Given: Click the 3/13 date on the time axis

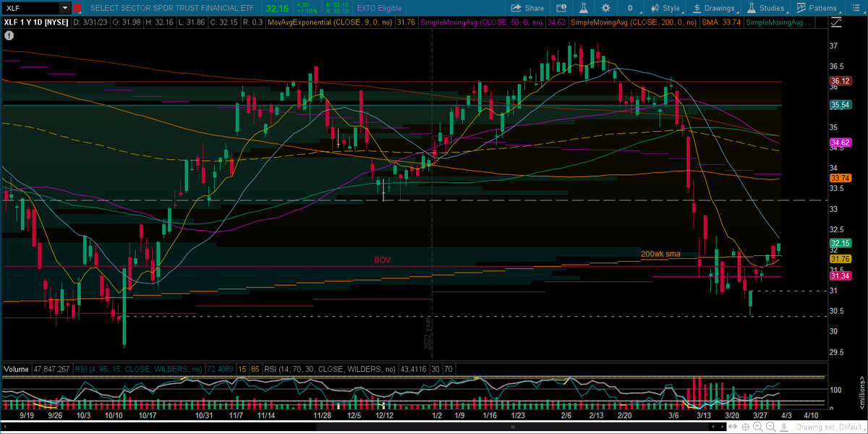Looking at the screenshot, I should (703, 416).
